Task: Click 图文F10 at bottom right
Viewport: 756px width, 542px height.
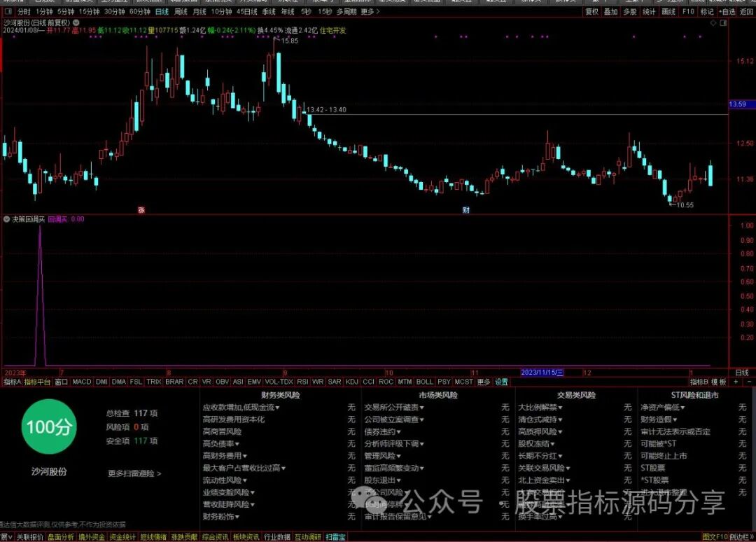Action: coord(715,536)
